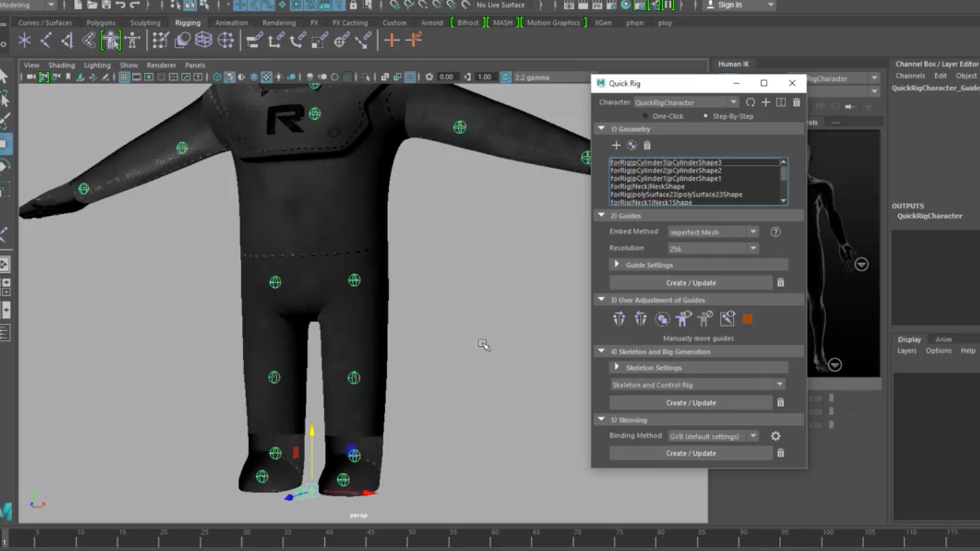Click the orange color swatch in guides section

747,319
